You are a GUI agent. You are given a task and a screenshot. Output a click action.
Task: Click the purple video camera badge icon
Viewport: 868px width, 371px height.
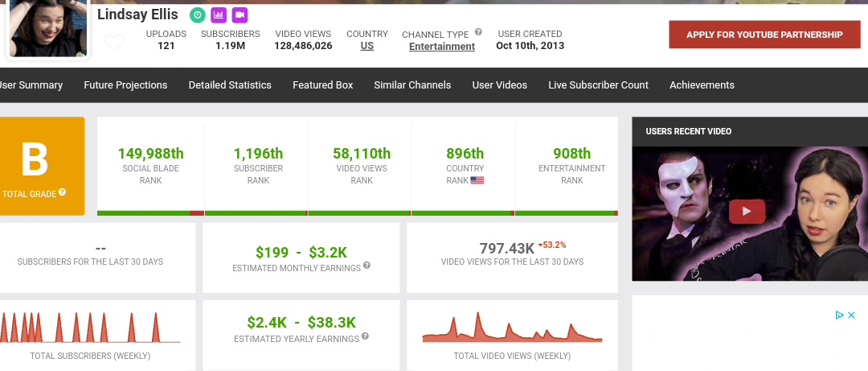point(240,15)
